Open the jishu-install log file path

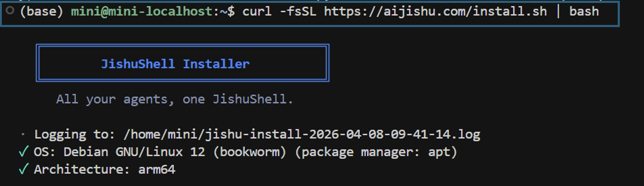(302, 134)
